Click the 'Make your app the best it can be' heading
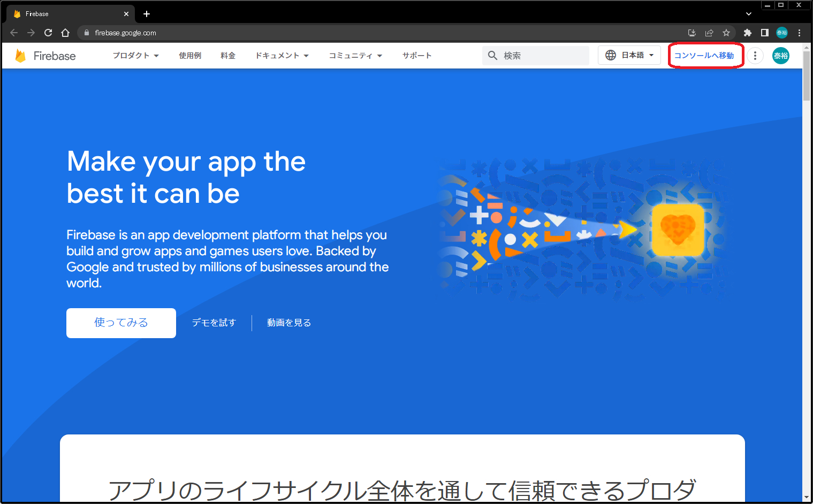 (186, 177)
